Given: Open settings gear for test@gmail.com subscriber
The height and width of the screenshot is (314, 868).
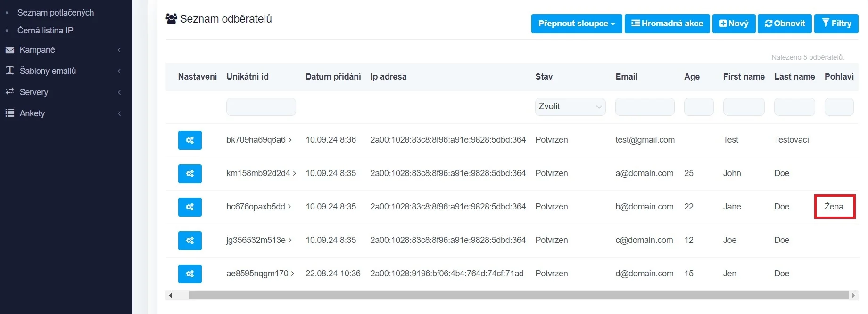Looking at the screenshot, I should pos(190,140).
